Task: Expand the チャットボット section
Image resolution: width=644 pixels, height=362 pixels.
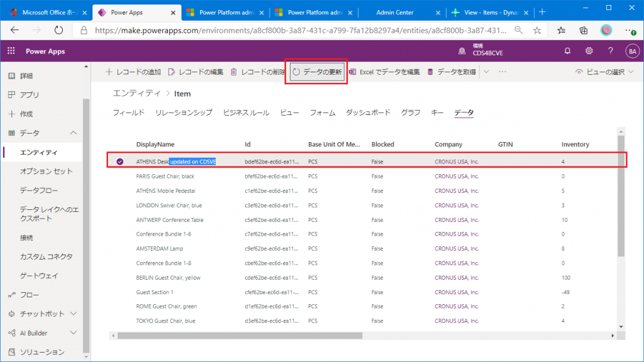Action: [73, 314]
